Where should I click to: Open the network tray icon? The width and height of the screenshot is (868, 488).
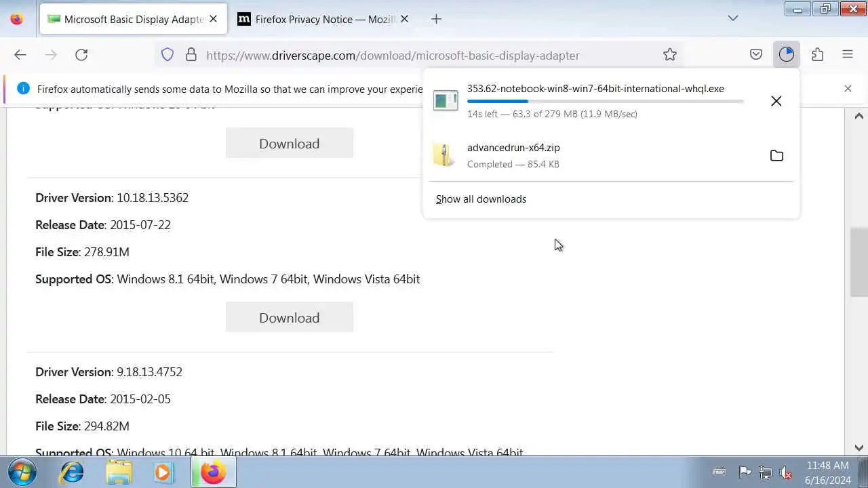click(766, 472)
